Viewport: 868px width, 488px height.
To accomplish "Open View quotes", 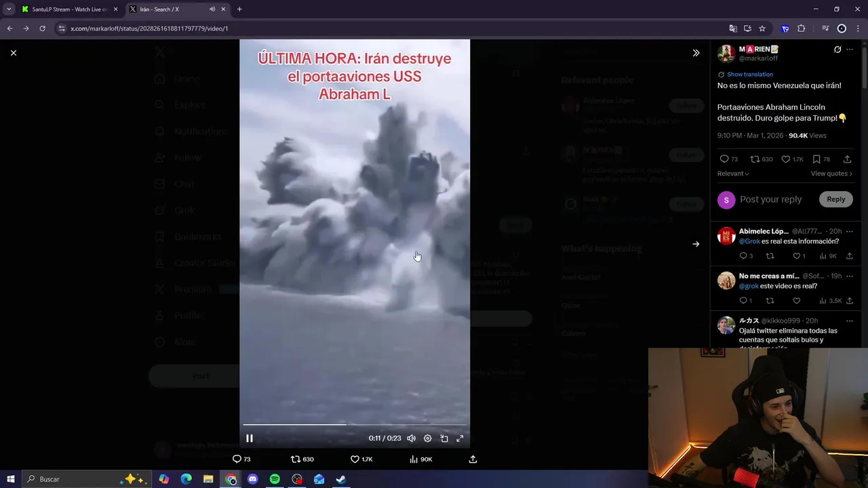I will click(x=831, y=174).
